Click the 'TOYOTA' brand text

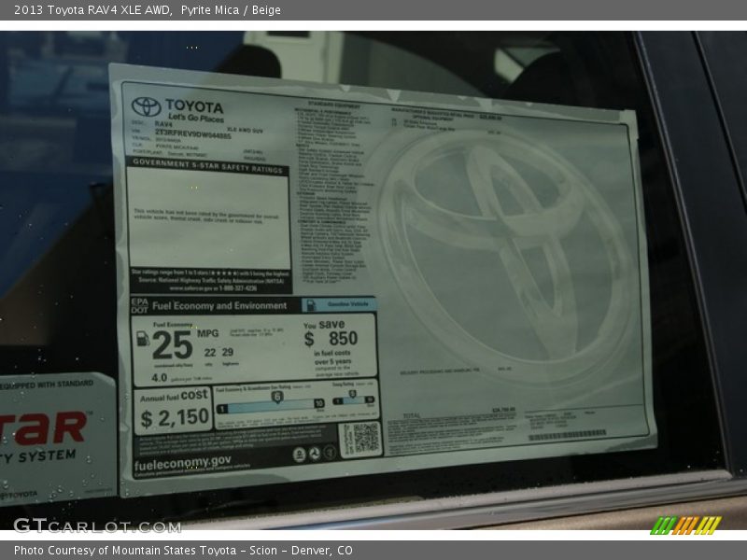coord(194,106)
